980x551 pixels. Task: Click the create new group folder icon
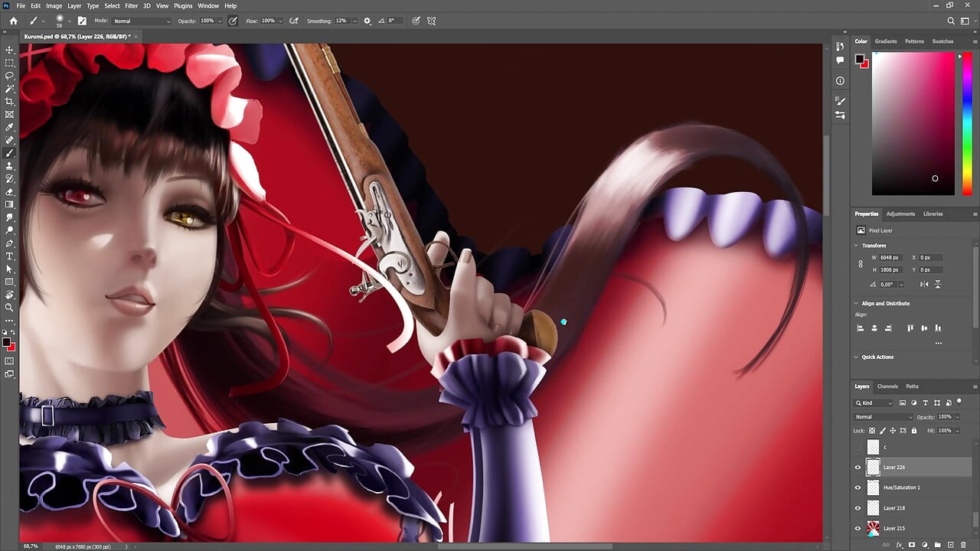tap(937, 545)
